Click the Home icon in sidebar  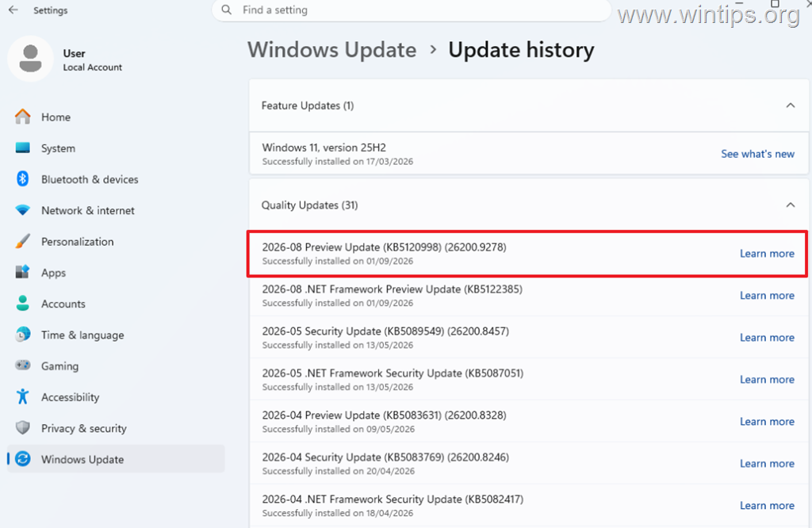point(22,117)
